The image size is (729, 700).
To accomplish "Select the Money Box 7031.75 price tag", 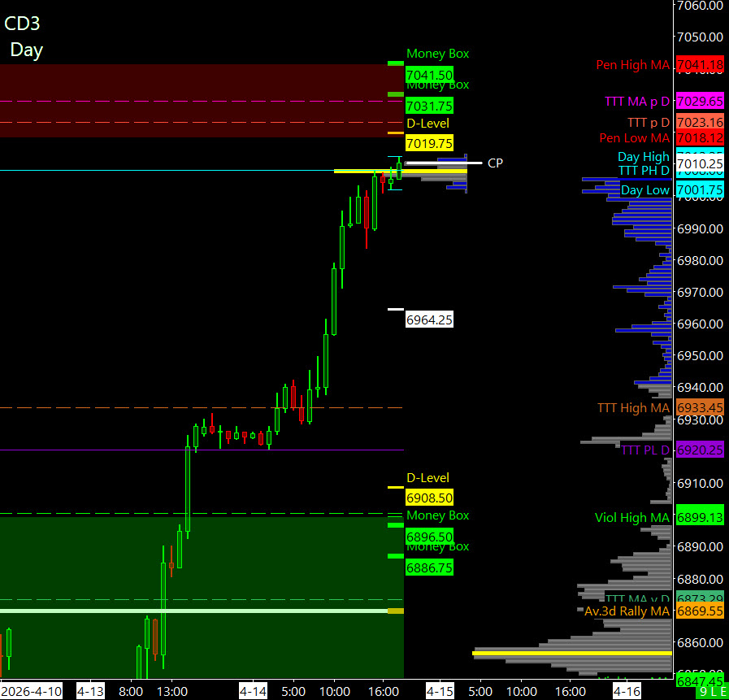I will click(x=428, y=106).
